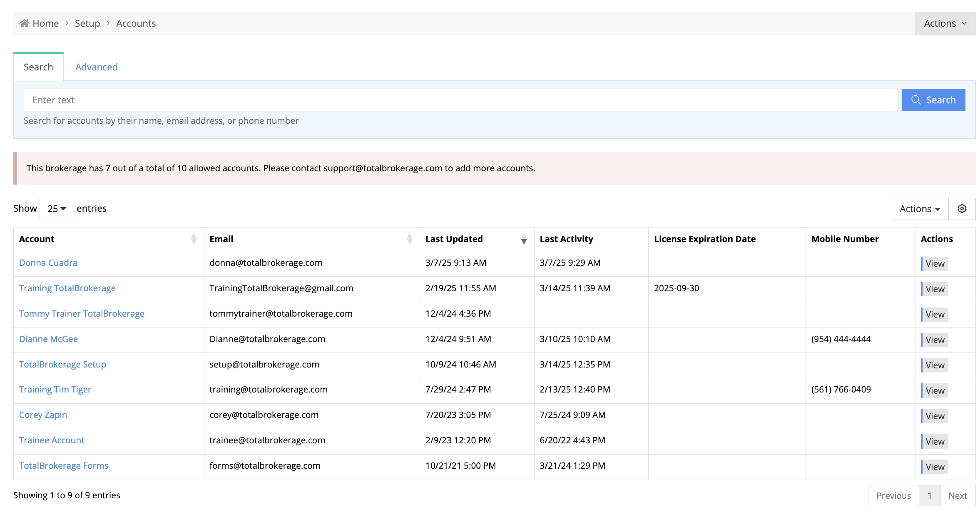Click Previous pagination button
Viewport: 980px width, 515px height.
click(893, 495)
